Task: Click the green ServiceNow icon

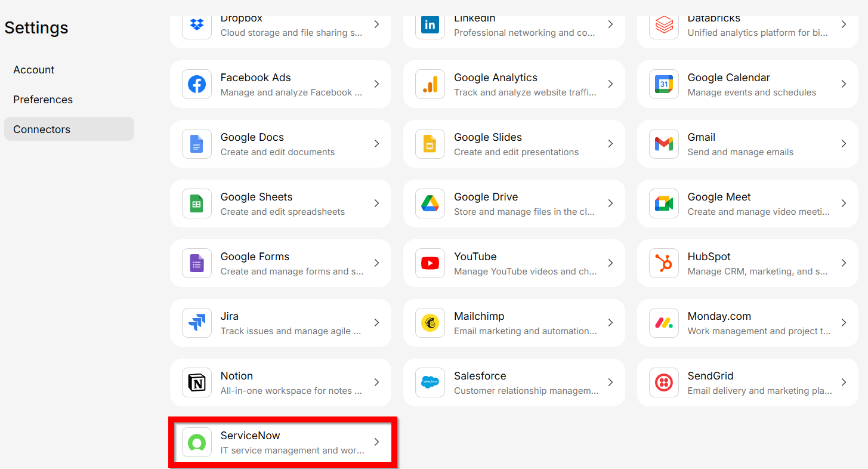Action: 197,442
